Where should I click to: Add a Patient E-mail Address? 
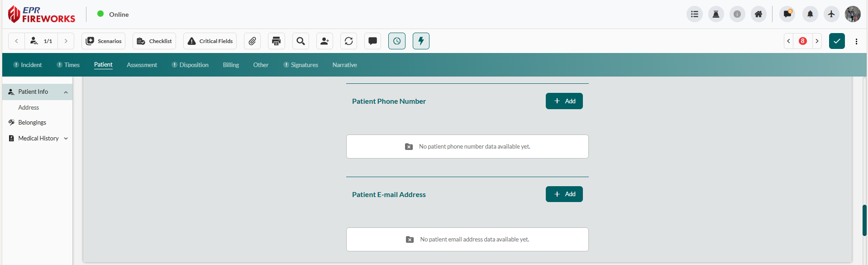point(564,194)
